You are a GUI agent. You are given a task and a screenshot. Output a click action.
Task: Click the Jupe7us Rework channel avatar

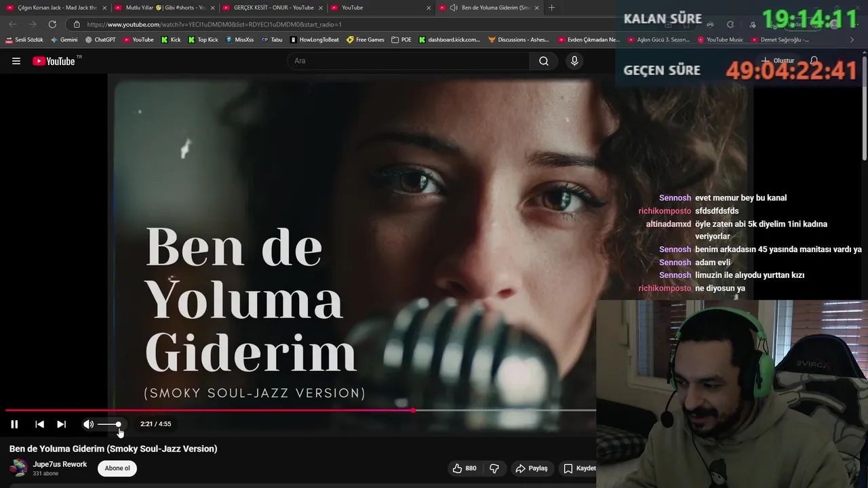(x=18, y=468)
